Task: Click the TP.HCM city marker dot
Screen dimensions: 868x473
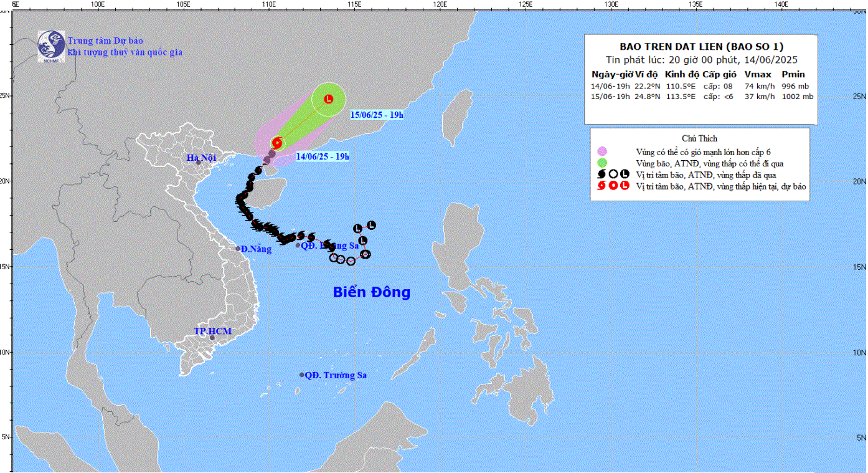Action: point(212,338)
